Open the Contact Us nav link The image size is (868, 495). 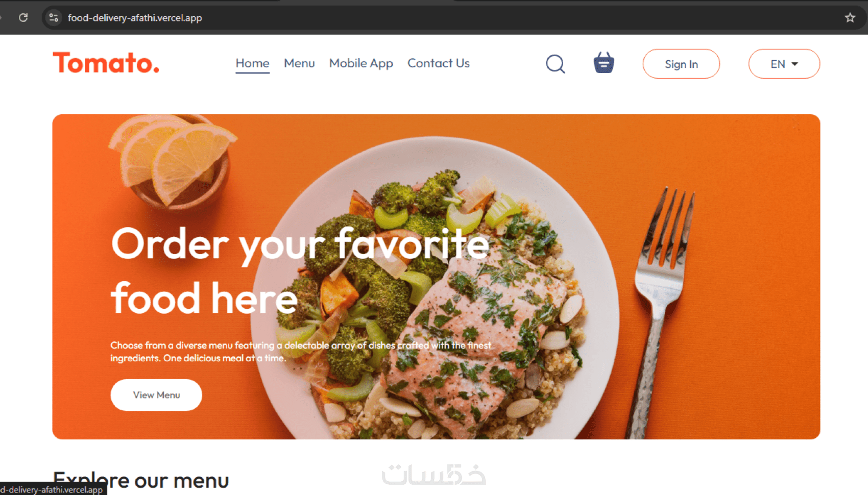coord(439,63)
